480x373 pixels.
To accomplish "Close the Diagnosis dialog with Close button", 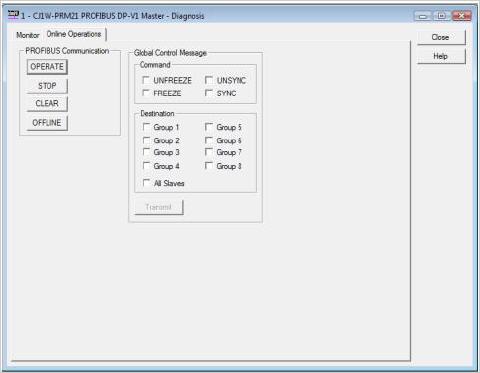I will pyautogui.click(x=441, y=37).
